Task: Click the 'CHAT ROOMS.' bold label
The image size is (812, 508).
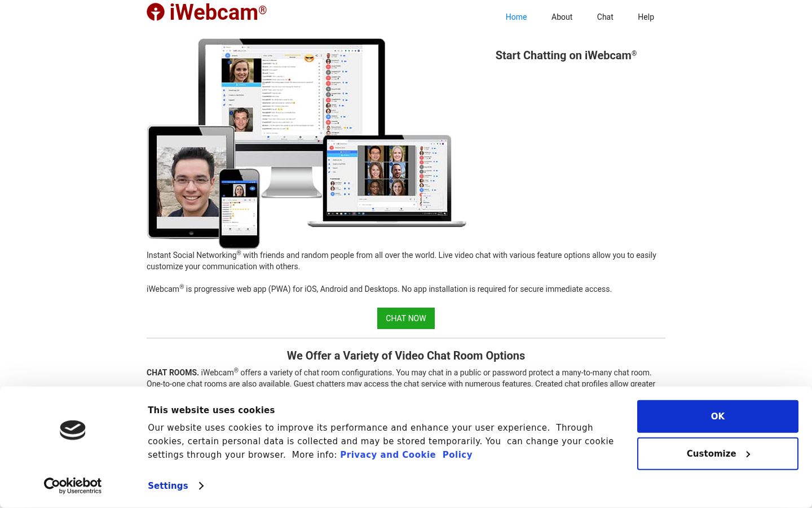Action: pos(173,373)
